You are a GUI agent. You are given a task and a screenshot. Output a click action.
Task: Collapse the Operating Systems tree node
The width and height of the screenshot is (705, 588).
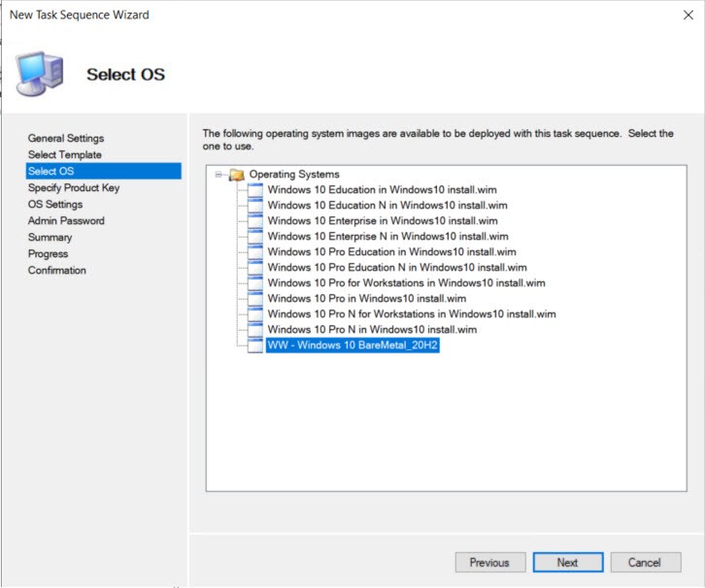pyautogui.click(x=218, y=175)
